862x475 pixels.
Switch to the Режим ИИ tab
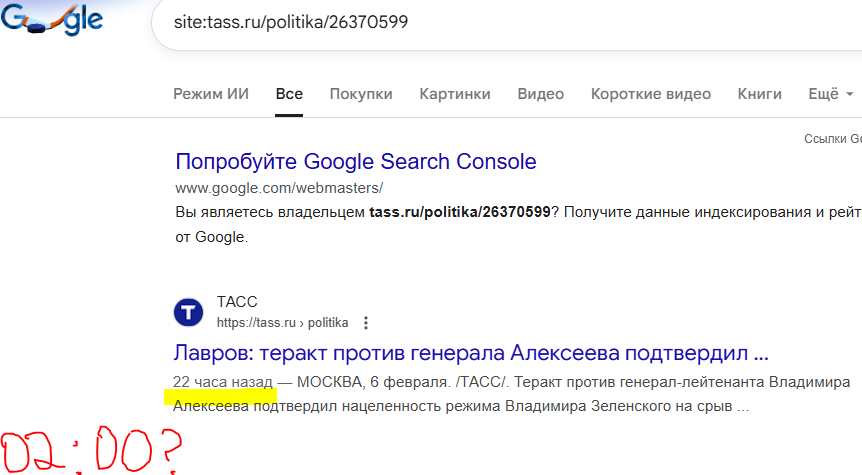point(211,94)
